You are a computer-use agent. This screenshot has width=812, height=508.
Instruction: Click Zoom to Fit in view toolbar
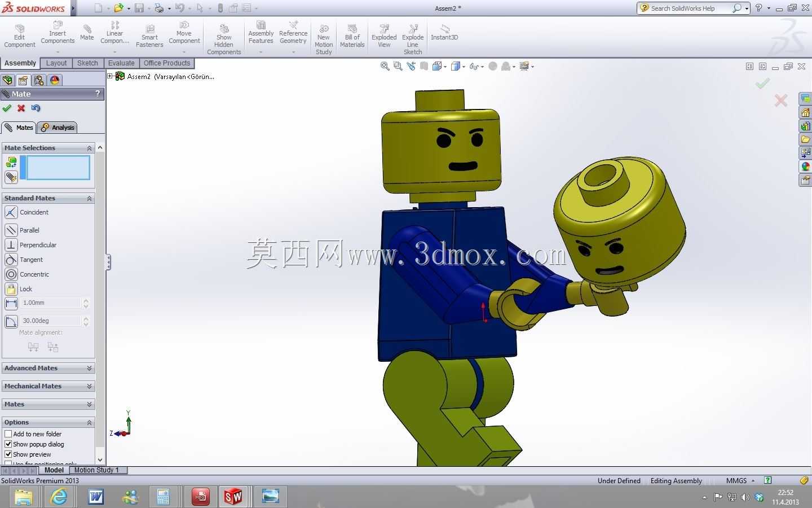click(385, 66)
